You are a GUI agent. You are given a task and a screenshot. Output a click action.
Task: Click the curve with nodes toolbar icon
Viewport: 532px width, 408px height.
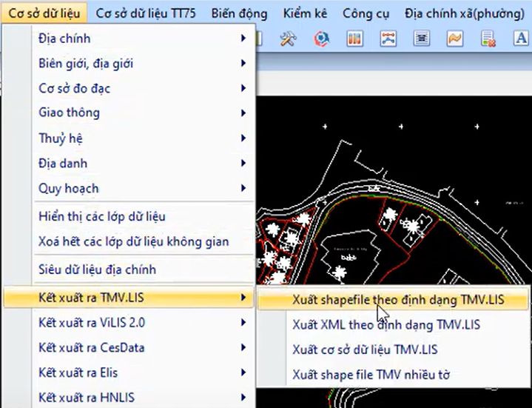point(388,39)
